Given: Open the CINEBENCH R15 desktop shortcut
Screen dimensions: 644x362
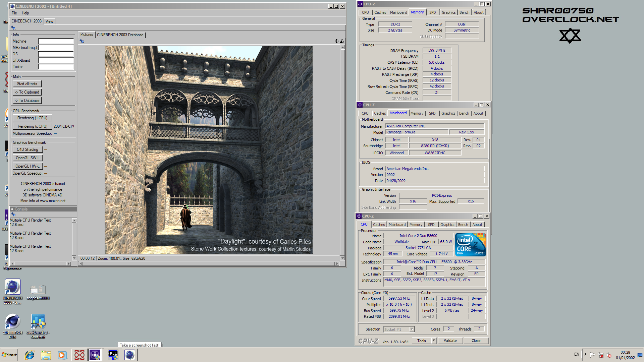Looking at the screenshot, I should 12,326.
